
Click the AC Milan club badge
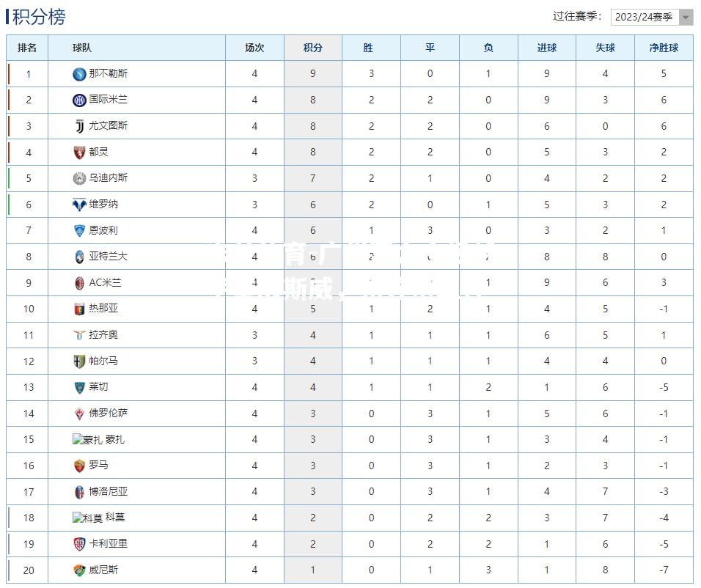click(x=79, y=283)
